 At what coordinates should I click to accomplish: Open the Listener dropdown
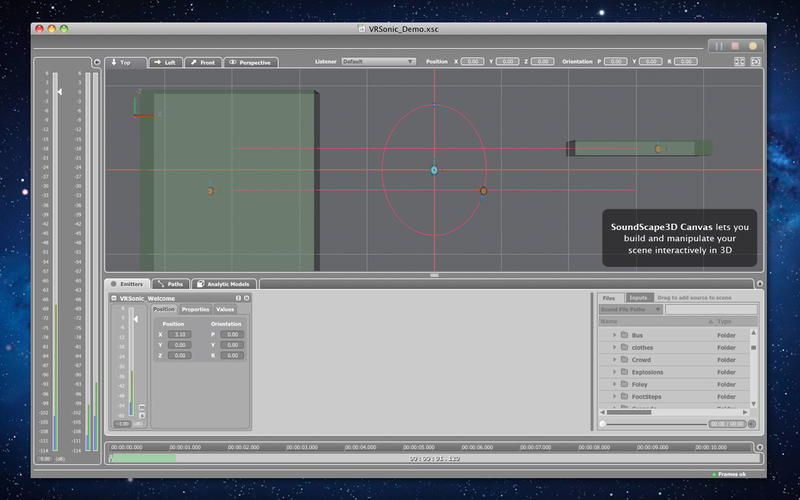pos(378,61)
